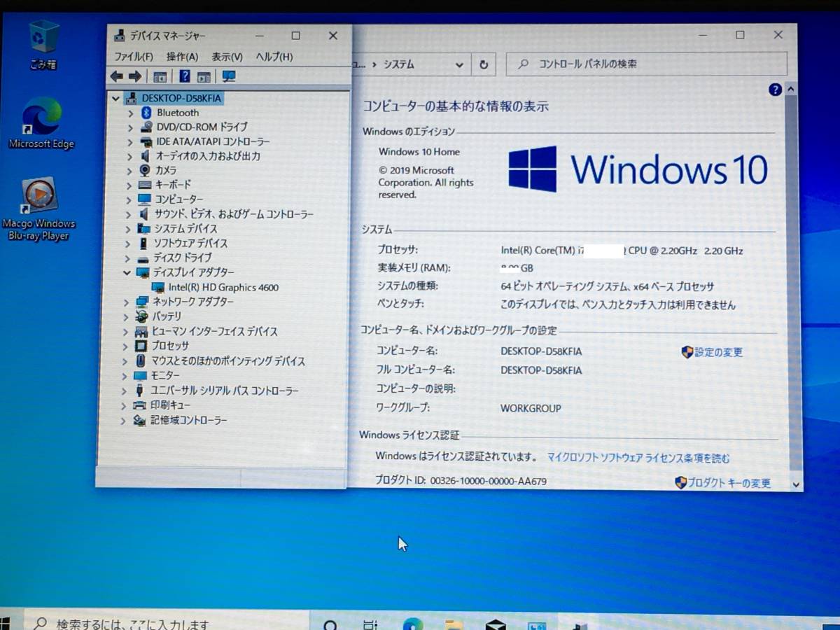Screen dimensions: 840x630
Task: Expand the モニター node
Action: pyautogui.click(x=125, y=376)
